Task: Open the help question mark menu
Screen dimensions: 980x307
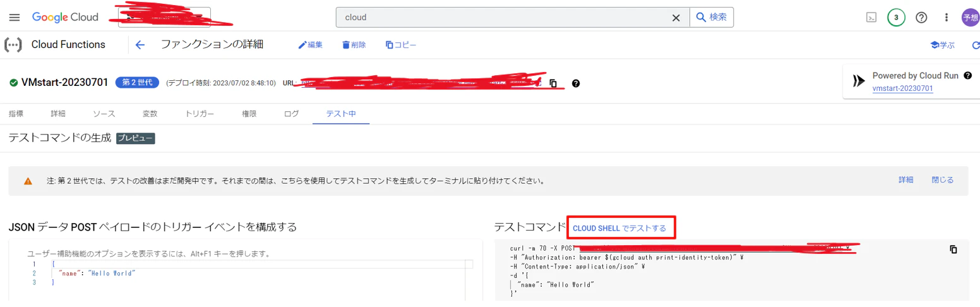Action: 921,18
